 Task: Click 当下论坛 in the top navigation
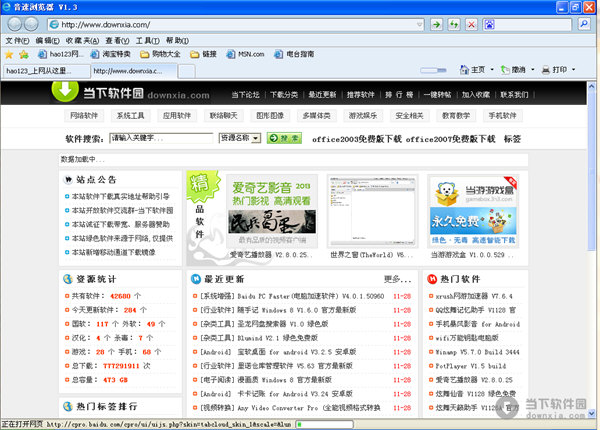point(245,95)
